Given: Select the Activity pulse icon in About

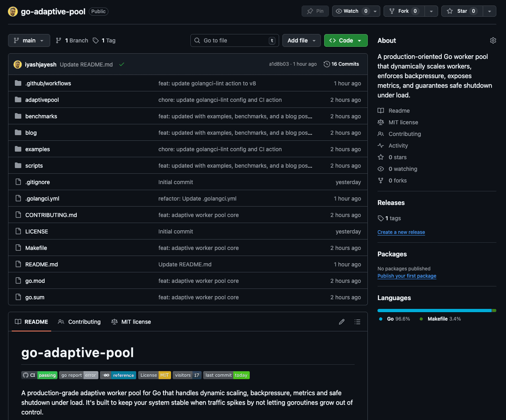Looking at the screenshot, I should 381,145.
